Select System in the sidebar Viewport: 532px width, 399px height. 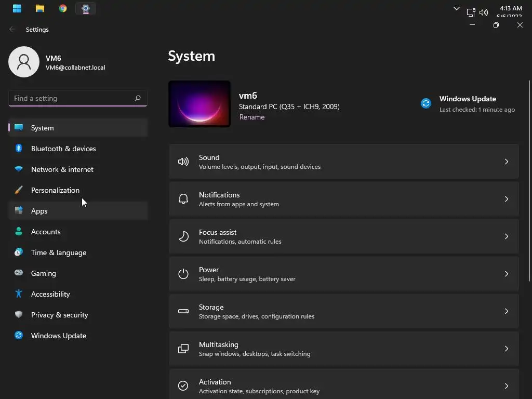pyautogui.click(x=78, y=128)
